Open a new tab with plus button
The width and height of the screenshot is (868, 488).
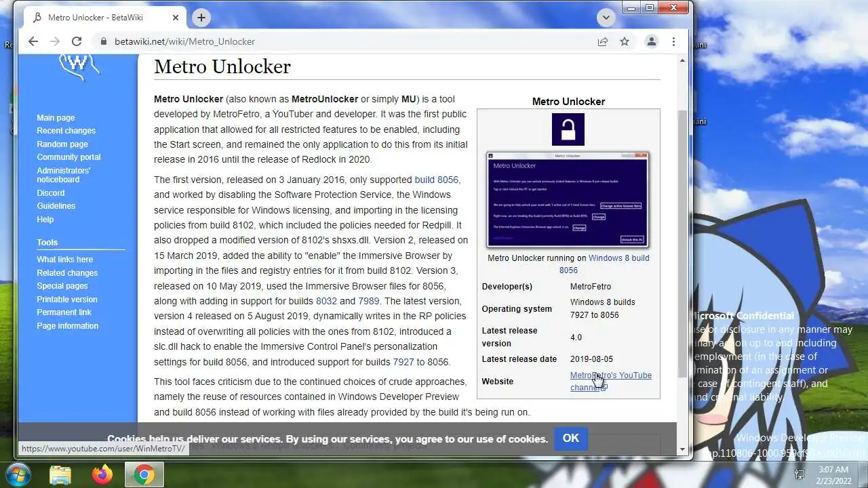201,18
